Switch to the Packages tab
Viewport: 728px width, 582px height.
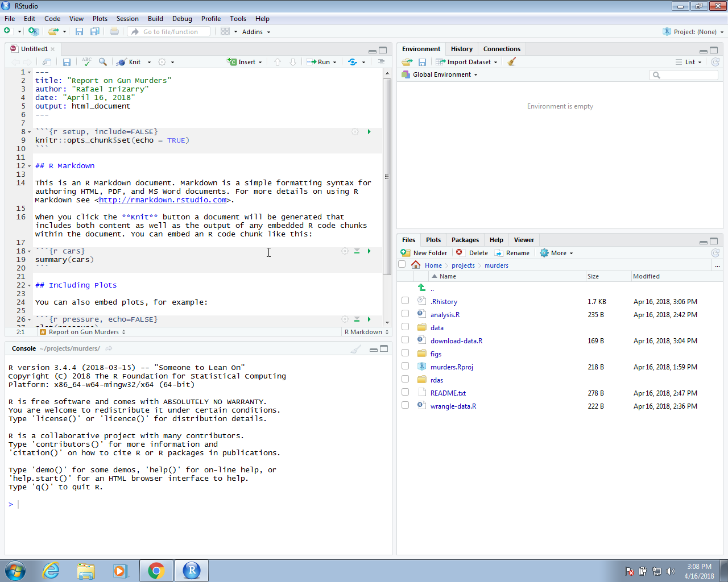click(465, 240)
